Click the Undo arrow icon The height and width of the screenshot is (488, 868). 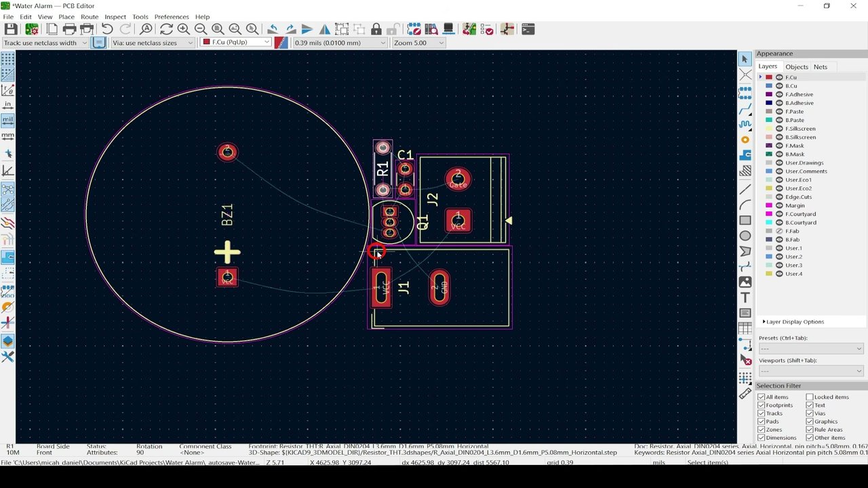107,29
